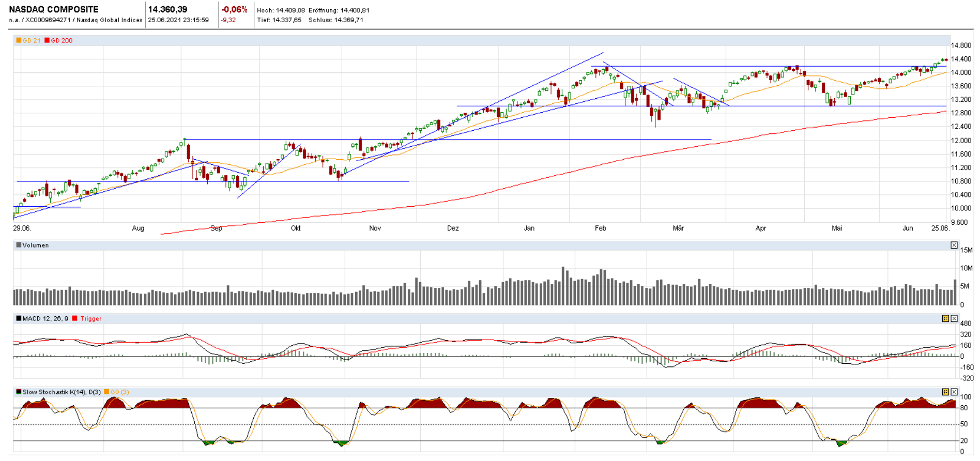Click the Apr label on time axis
980x461 pixels.
pyautogui.click(x=761, y=228)
